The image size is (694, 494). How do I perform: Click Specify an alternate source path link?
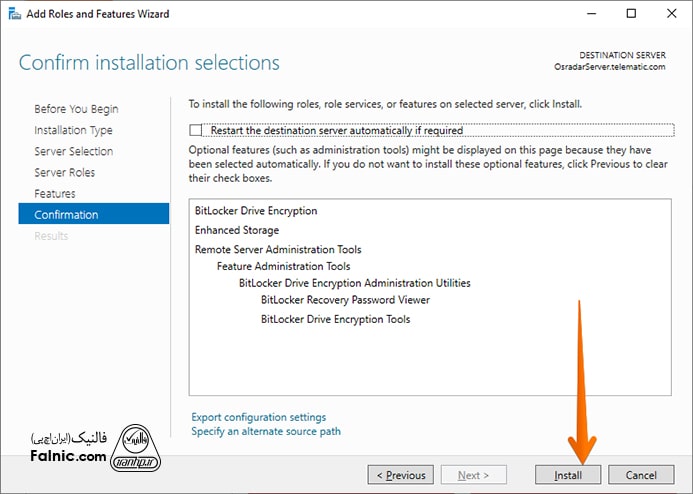click(x=266, y=431)
